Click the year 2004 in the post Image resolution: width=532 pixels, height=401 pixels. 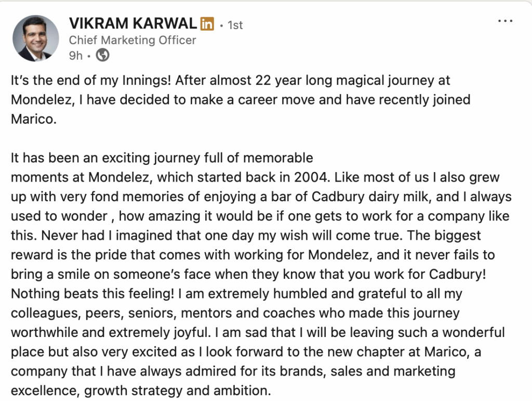coord(311,177)
